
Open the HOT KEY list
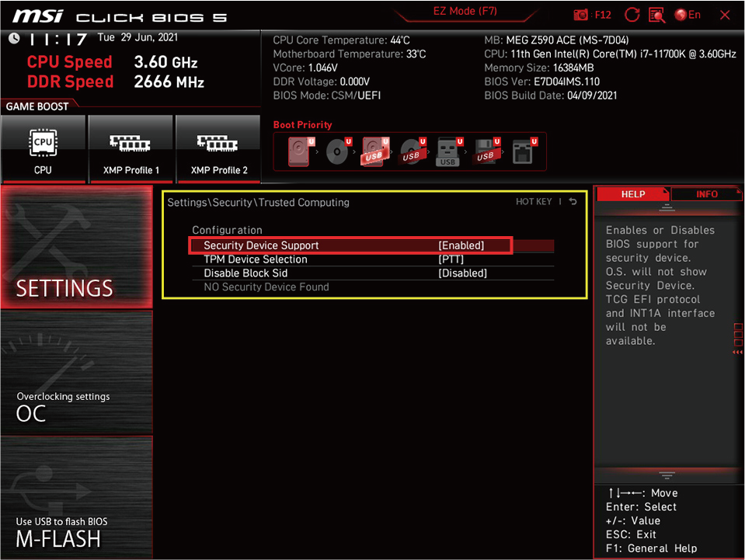pyautogui.click(x=534, y=201)
